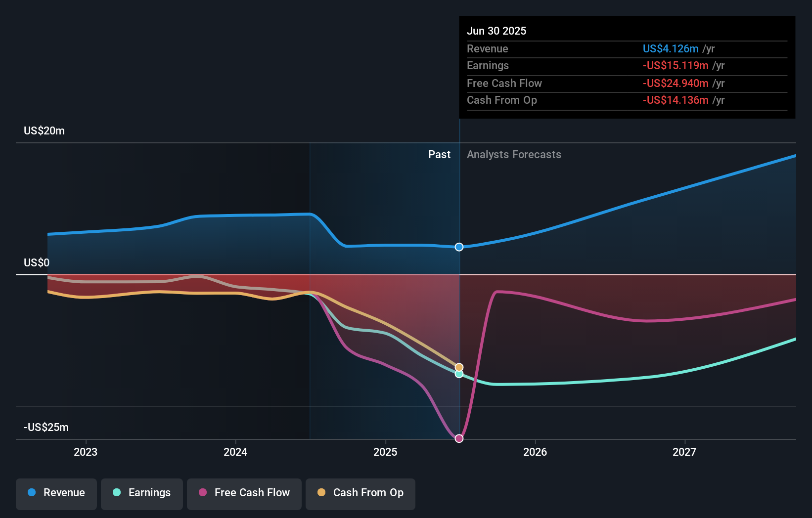Screen dimensions: 812x518
Task: Toggle the Cash From Op series visibility
Action: [360, 493]
